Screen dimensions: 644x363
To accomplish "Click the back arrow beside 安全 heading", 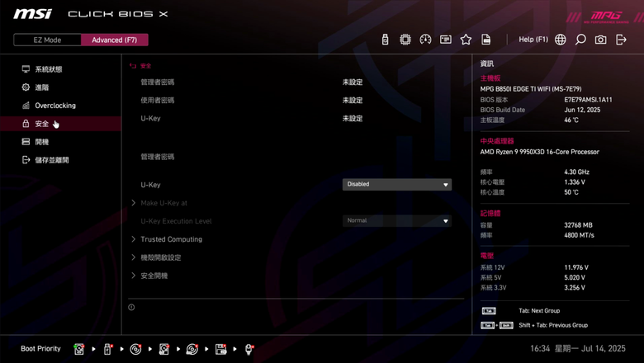I will [133, 66].
